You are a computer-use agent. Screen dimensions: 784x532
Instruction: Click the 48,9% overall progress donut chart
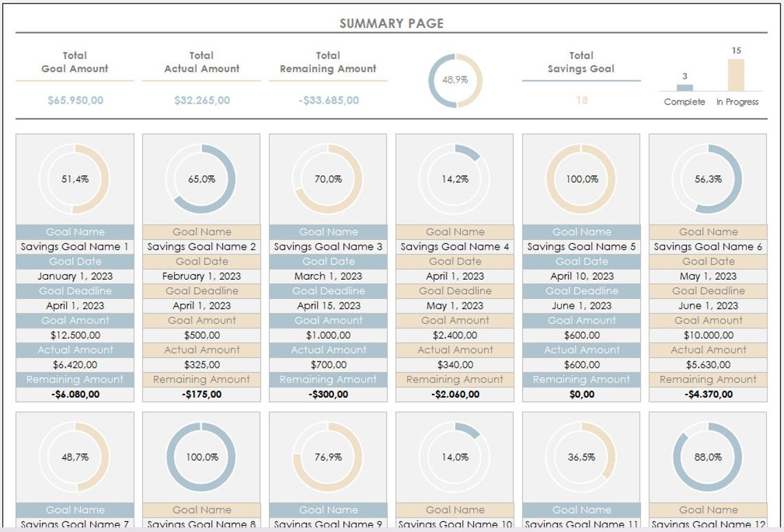tap(453, 79)
